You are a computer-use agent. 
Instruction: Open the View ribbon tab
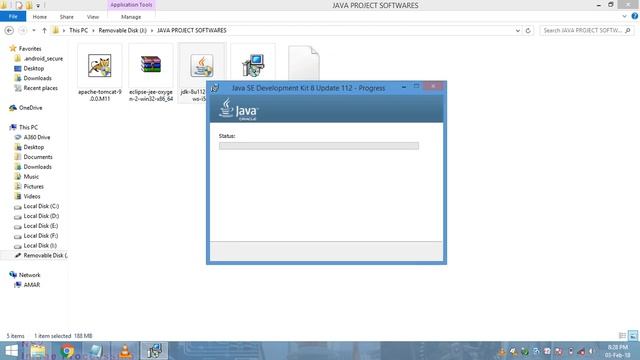pyautogui.click(x=93, y=17)
